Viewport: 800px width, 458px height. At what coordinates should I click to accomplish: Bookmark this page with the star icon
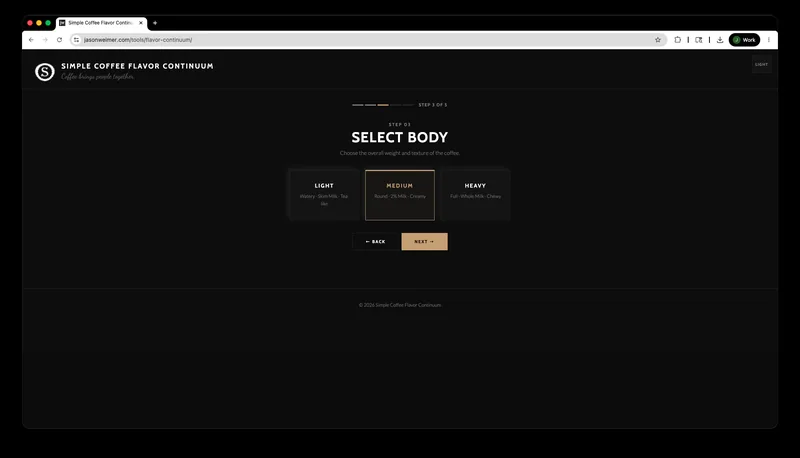point(658,40)
